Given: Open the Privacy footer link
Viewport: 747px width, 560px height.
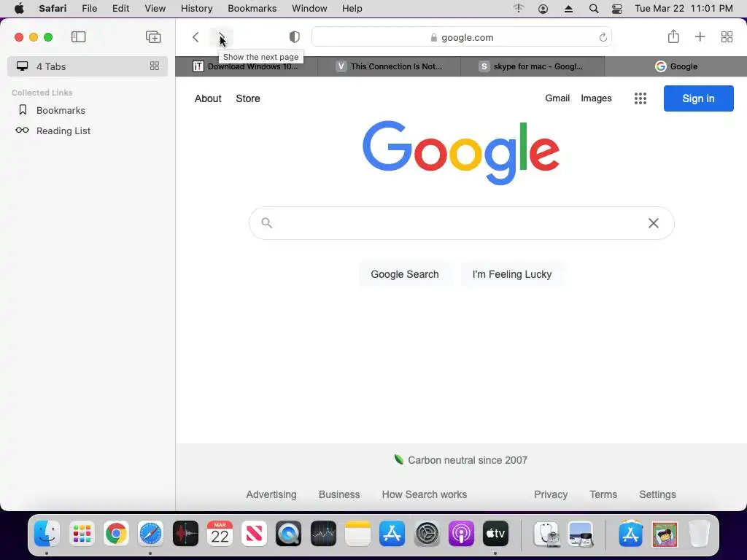Looking at the screenshot, I should pyautogui.click(x=551, y=494).
